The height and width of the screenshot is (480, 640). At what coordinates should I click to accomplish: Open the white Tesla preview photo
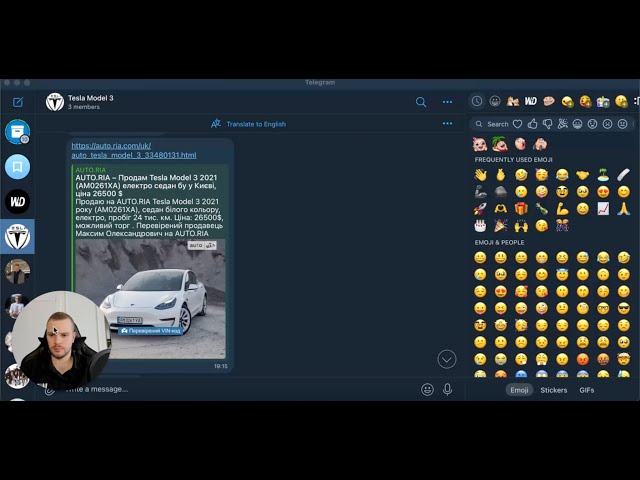tap(150, 299)
